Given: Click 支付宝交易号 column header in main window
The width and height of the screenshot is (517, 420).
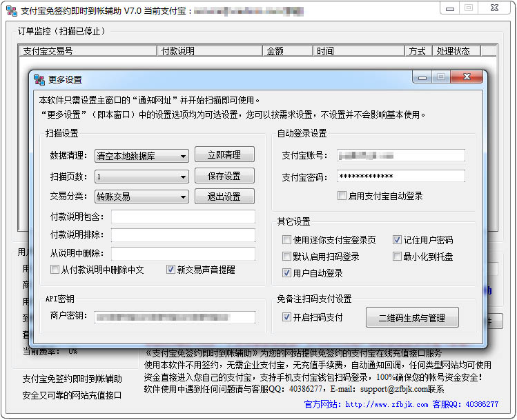Looking at the screenshot, I should coord(88,51).
